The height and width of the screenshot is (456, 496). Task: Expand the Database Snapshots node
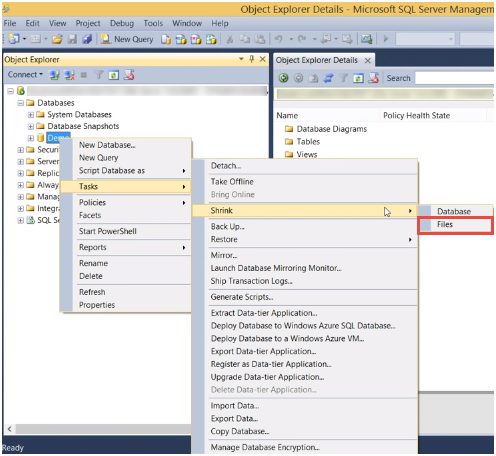coord(31,127)
